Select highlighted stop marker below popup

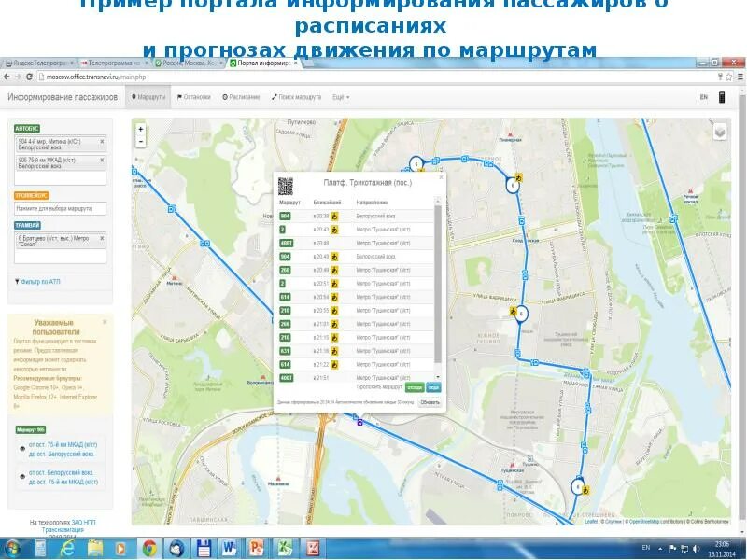point(359,422)
